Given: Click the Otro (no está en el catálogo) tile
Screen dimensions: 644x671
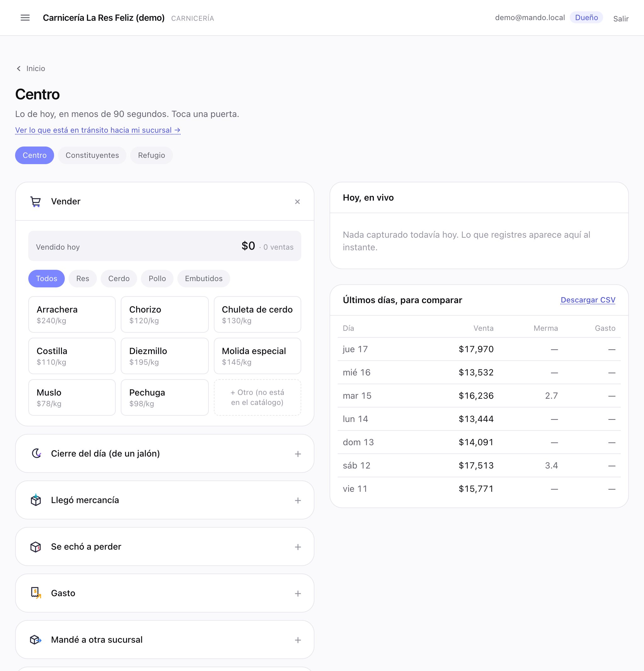Looking at the screenshot, I should (x=258, y=397).
